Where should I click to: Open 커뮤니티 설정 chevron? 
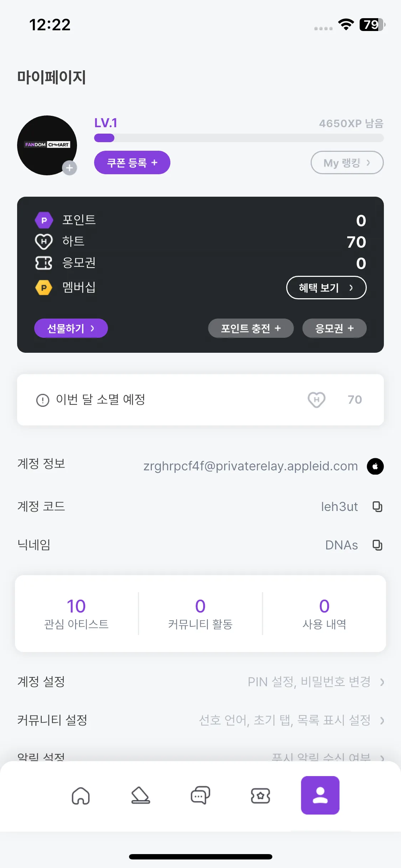coord(382,720)
